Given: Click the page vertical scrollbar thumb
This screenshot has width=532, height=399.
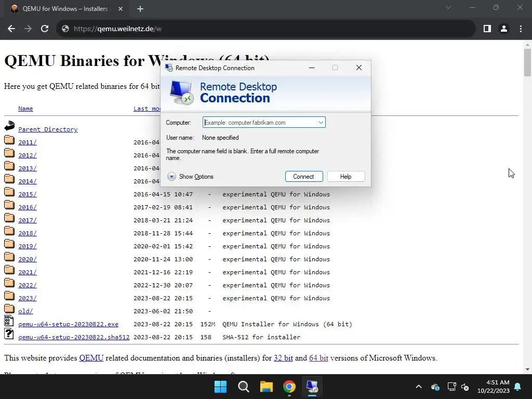Looking at the screenshot, I should click(x=527, y=63).
